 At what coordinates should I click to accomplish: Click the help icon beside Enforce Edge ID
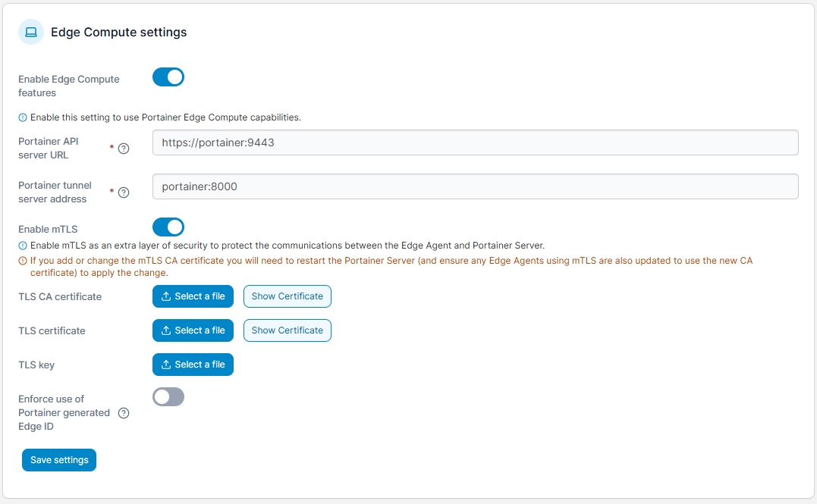(124, 413)
